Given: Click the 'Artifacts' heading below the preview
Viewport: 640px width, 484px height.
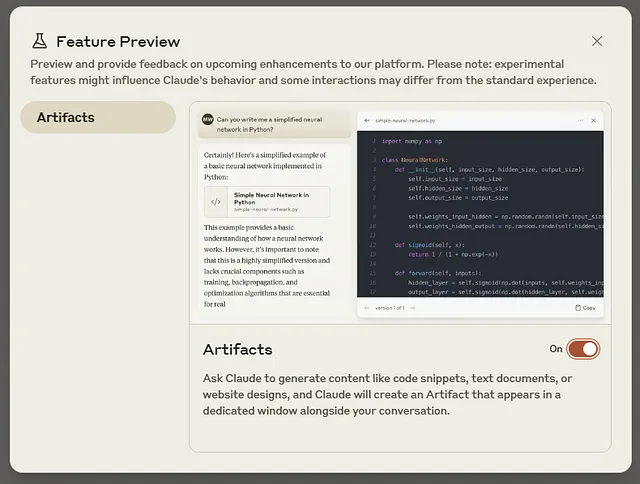Looking at the screenshot, I should (238, 350).
